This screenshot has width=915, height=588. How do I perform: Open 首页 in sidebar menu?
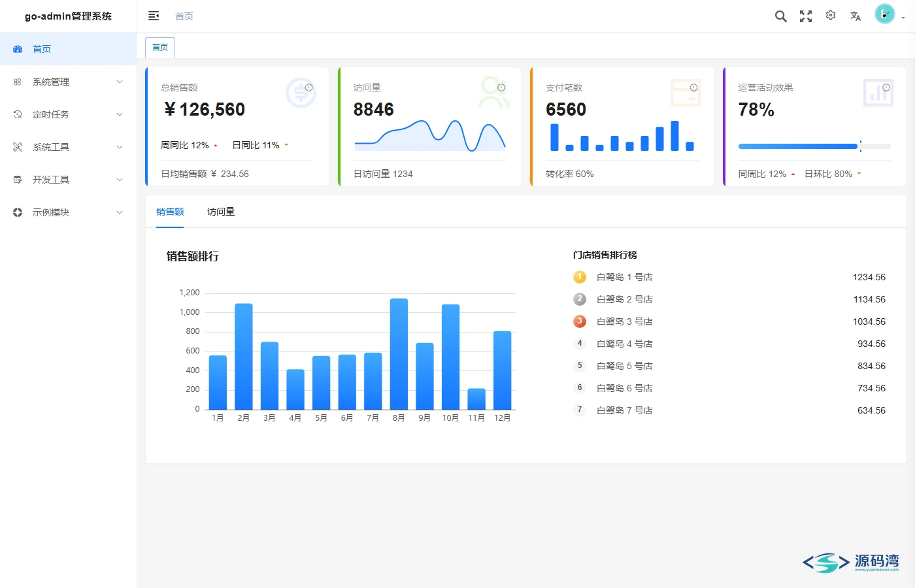point(68,49)
